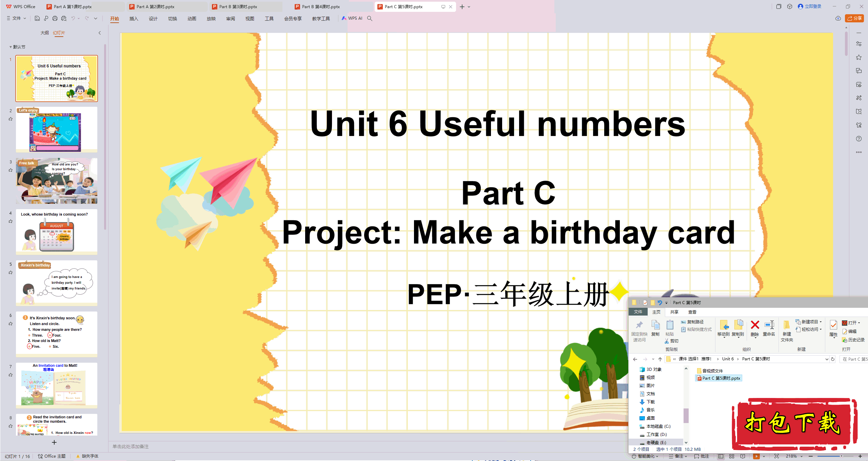Toggle star marker beside slide 6
Viewport: 868px width, 461px height.
[11, 323]
